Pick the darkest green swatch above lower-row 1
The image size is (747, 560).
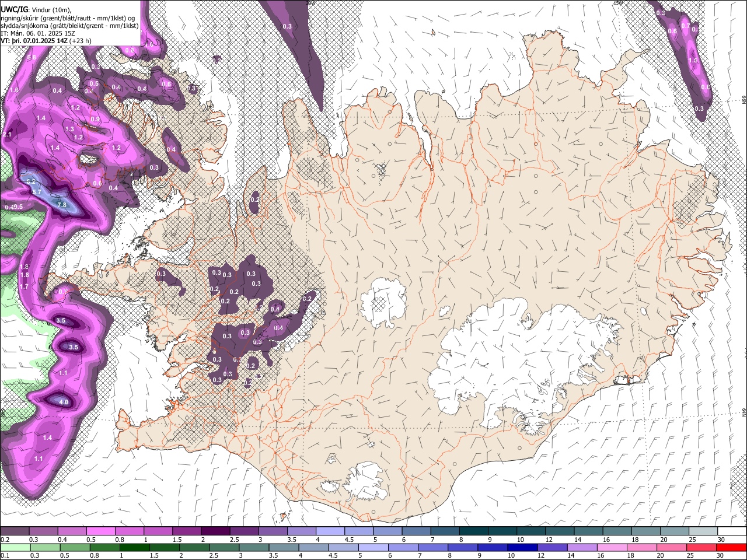[134, 547]
